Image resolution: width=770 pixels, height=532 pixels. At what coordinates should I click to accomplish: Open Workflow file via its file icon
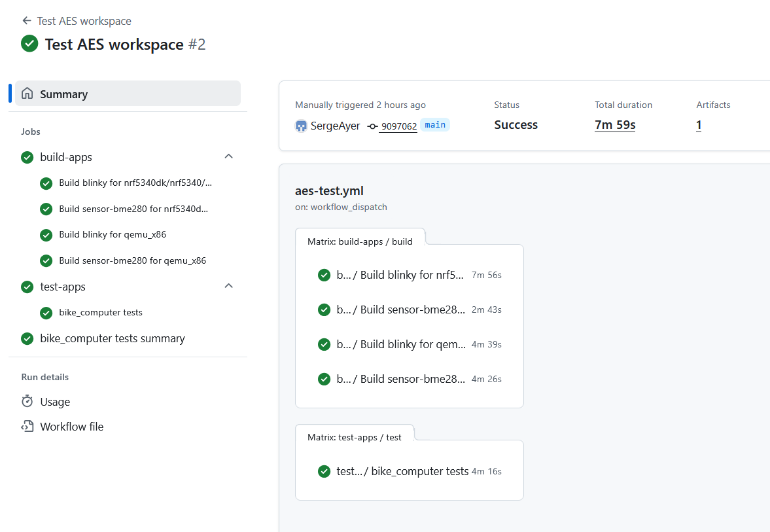pos(27,426)
